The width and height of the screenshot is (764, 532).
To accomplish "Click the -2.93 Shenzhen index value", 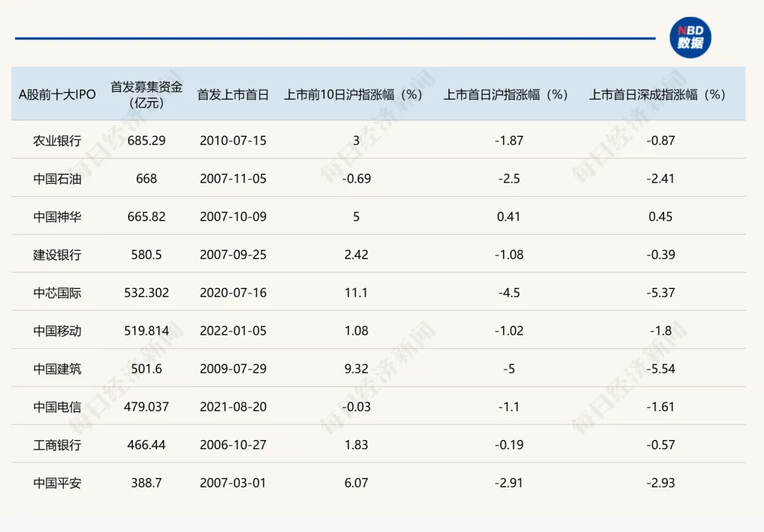I will 661,482.
